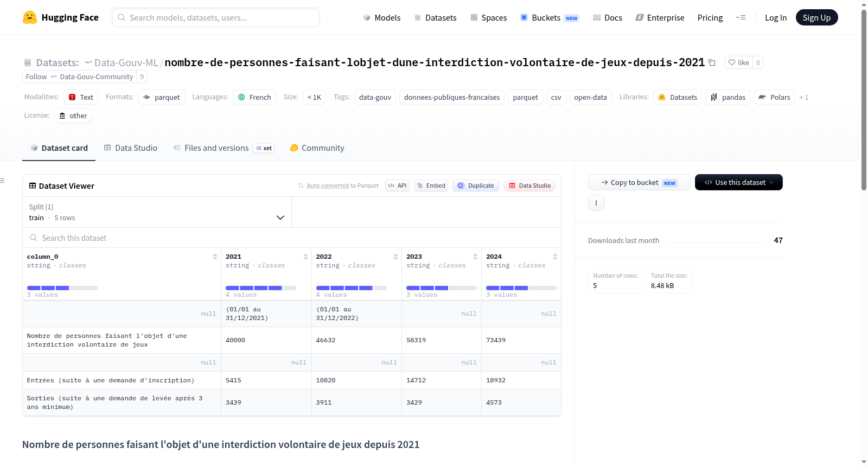Viewport: 868px width, 467px height.
Task: Open Docs in the top navigation
Action: [607, 17]
